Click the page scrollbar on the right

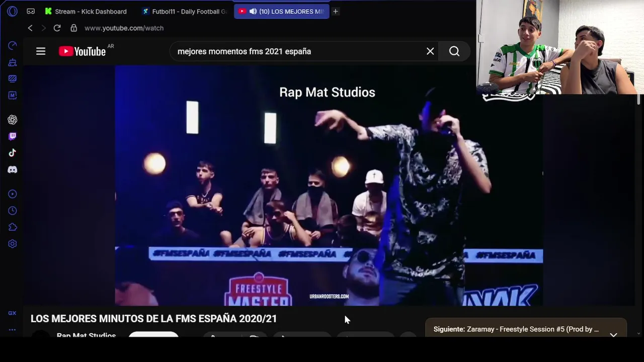(638, 100)
